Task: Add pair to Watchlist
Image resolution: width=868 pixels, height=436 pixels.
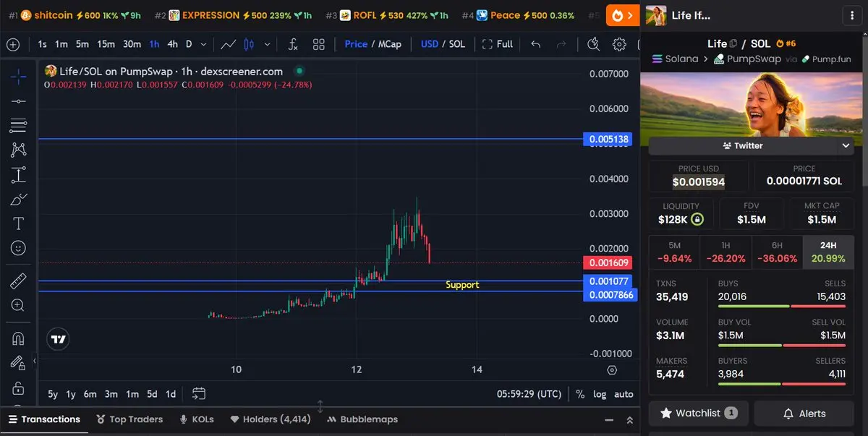Action: pyautogui.click(x=699, y=414)
